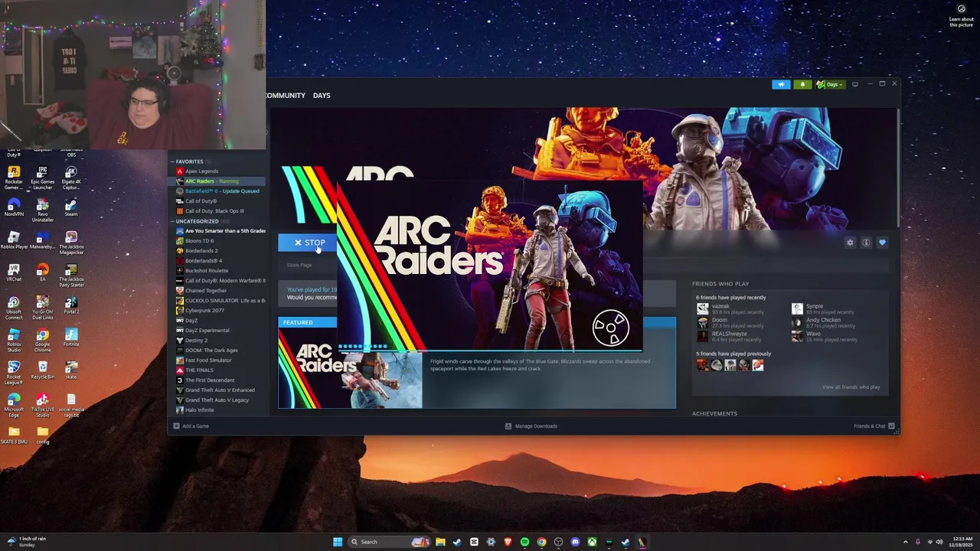Open Roblox Player desktop shortcut
The width and height of the screenshot is (980, 551).
(x=14, y=240)
